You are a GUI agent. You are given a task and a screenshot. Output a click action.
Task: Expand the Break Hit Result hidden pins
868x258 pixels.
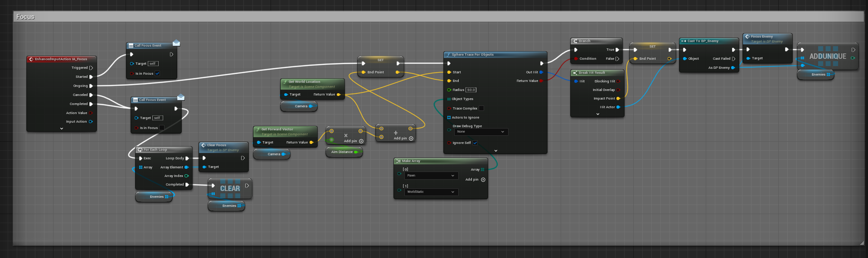[x=598, y=114]
